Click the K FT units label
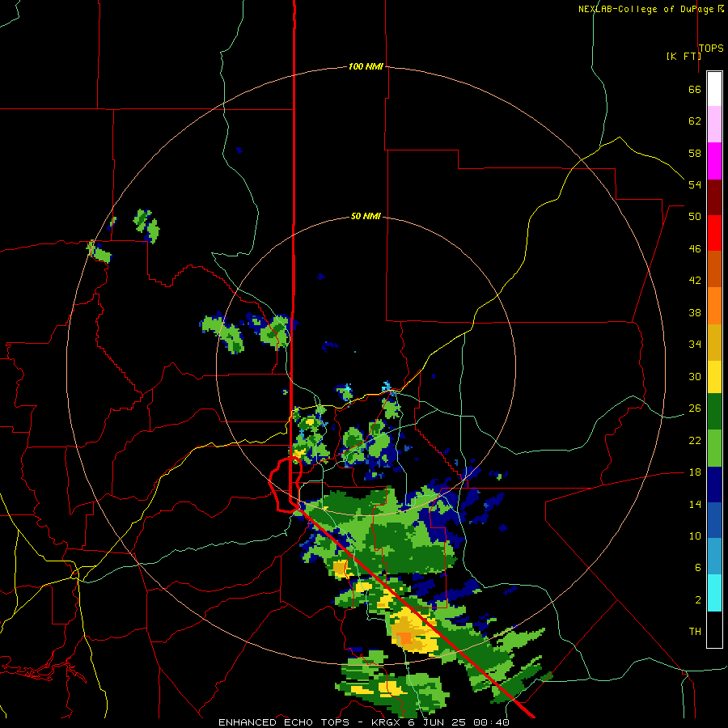Viewport: 728px width, 728px height. click(684, 56)
